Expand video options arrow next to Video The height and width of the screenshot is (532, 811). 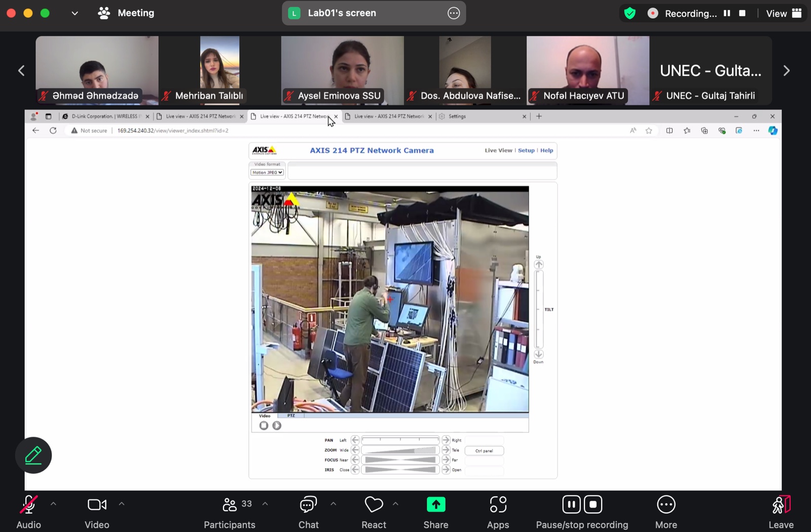[x=122, y=504]
